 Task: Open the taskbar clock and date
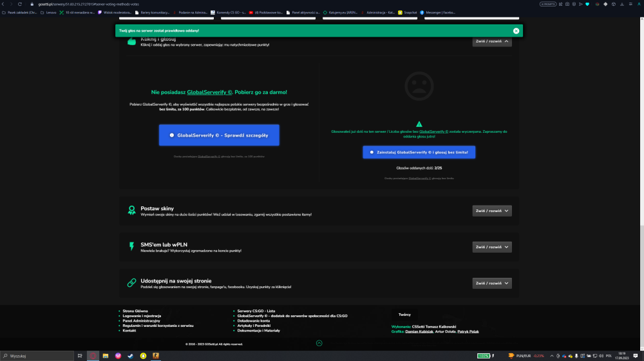(622, 356)
